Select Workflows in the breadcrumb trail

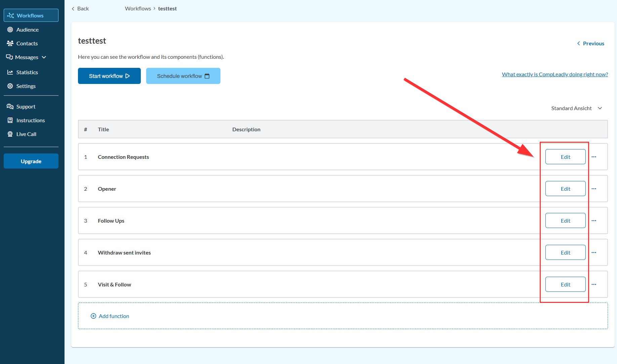click(138, 8)
